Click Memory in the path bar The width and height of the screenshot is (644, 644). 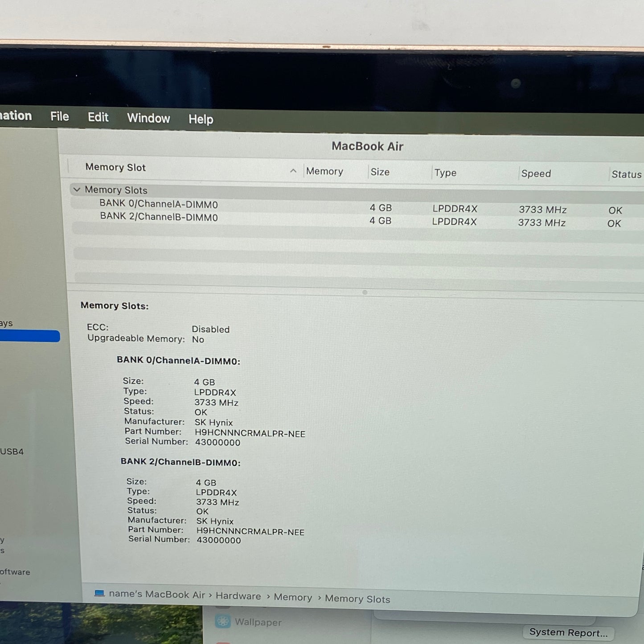click(x=293, y=597)
